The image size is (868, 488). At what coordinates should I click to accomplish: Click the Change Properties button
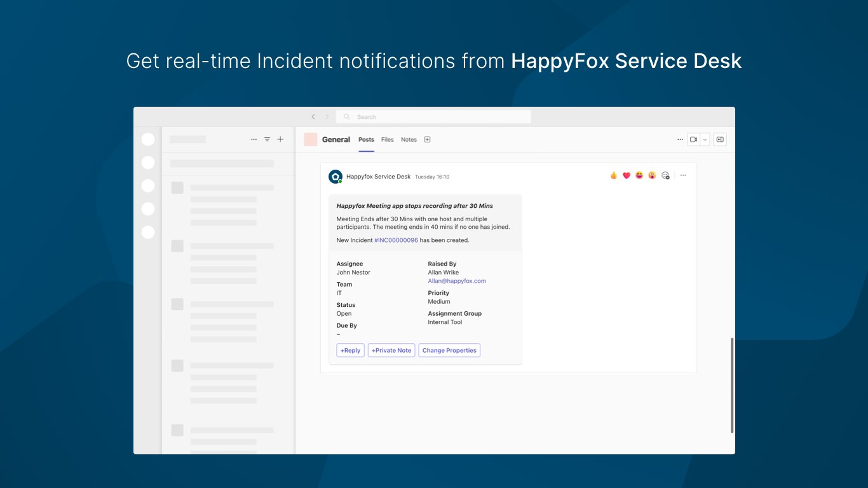coord(449,350)
